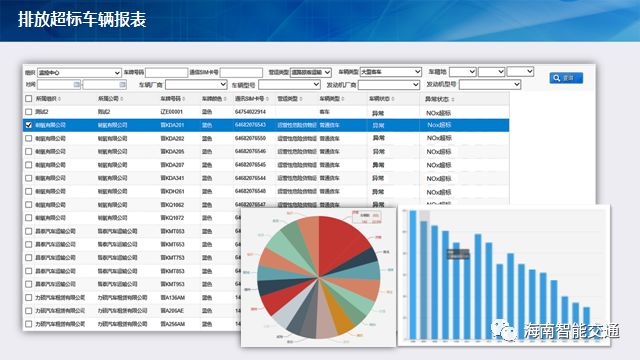Select plate cell A206AE
The image size is (640, 360).
pyautogui.click(x=172, y=311)
